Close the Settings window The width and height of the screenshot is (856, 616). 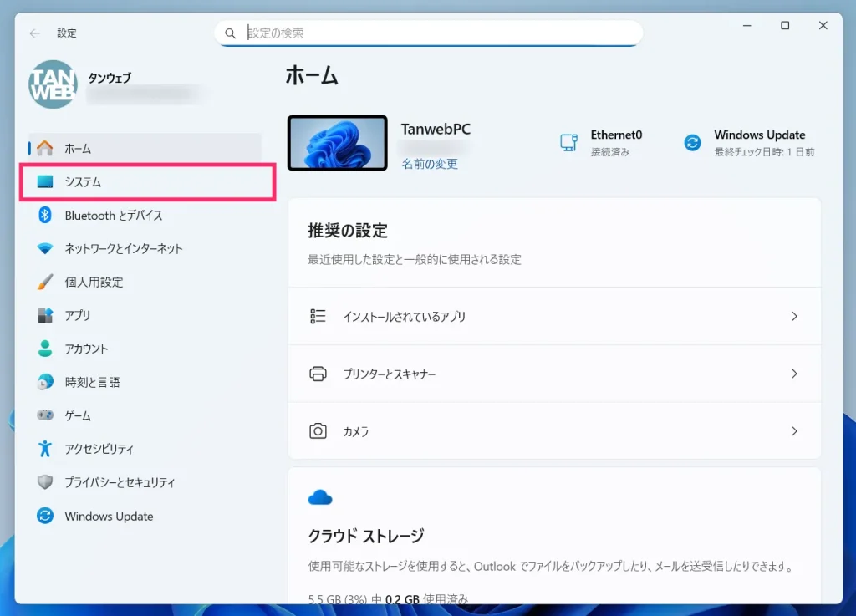pyautogui.click(x=823, y=26)
